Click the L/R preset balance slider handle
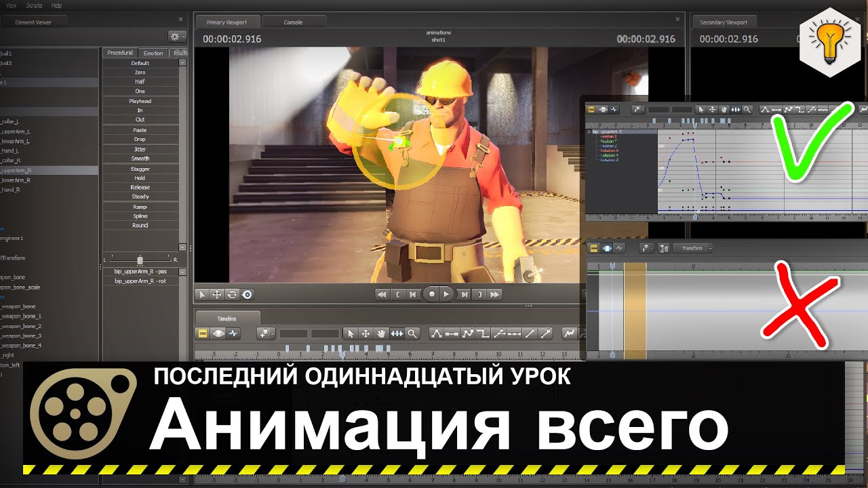 [x=140, y=260]
